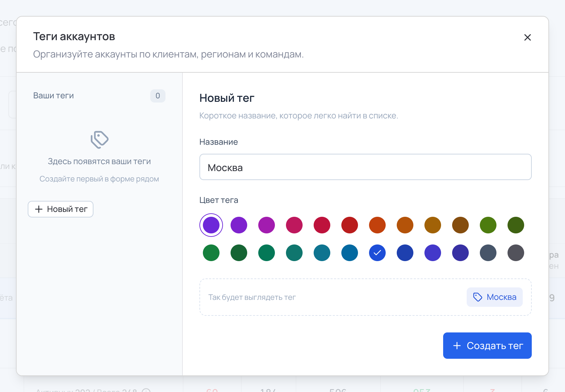Click the Новый тег form heading
Viewport: 565px width, 392px height.
click(x=227, y=98)
